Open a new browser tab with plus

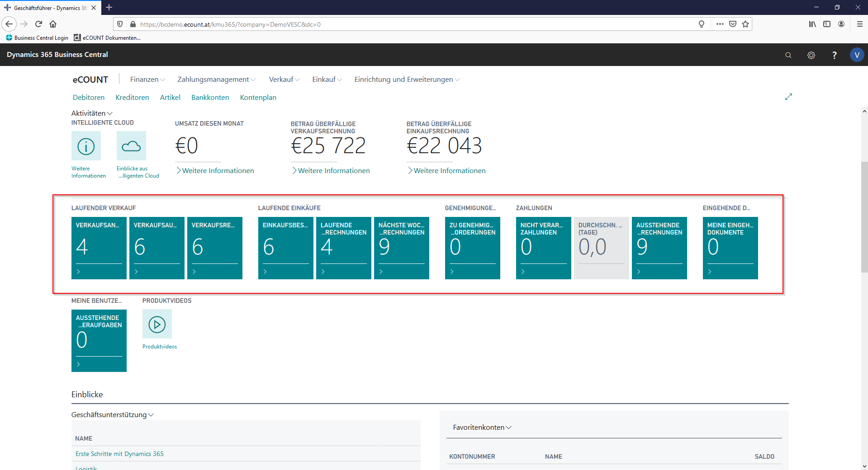click(109, 7)
